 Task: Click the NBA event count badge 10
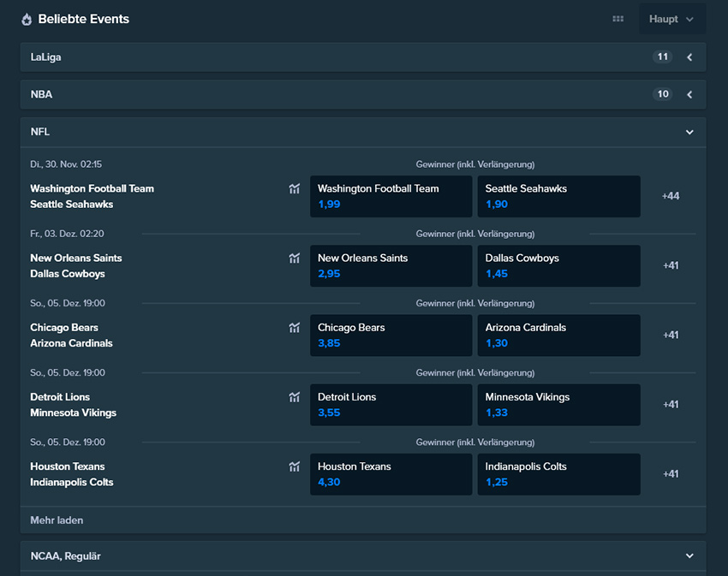[663, 94]
